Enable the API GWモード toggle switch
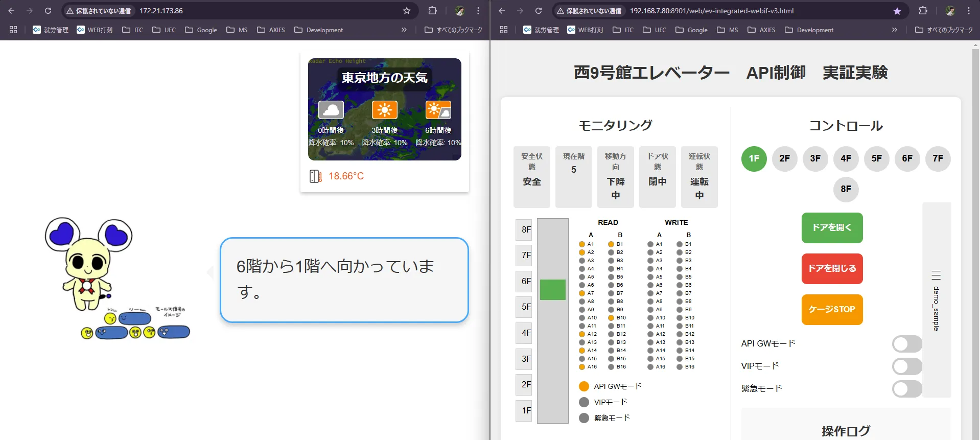 [907, 344]
